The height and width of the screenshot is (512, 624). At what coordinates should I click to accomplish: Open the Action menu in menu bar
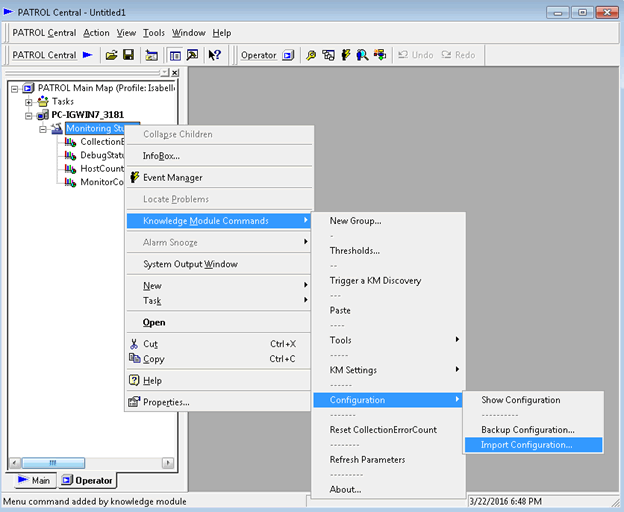click(96, 33)
